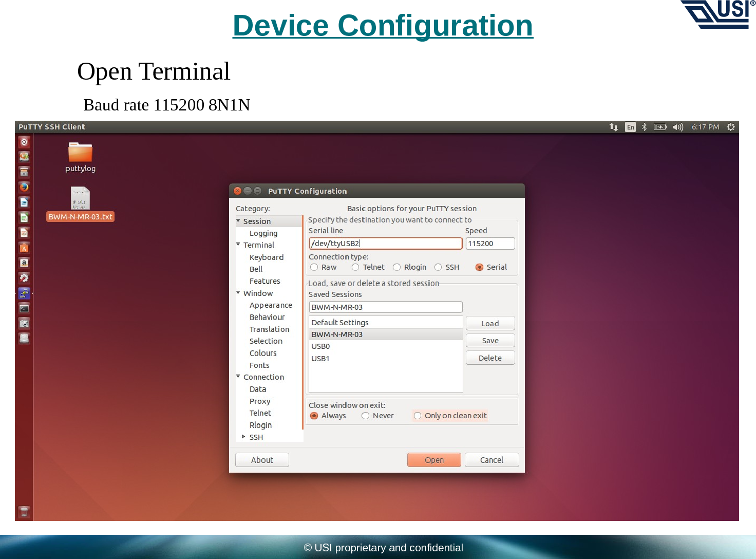The image size is (756, 559).
Task: Open the puttylog folder on the desktop
Action: 80,157
